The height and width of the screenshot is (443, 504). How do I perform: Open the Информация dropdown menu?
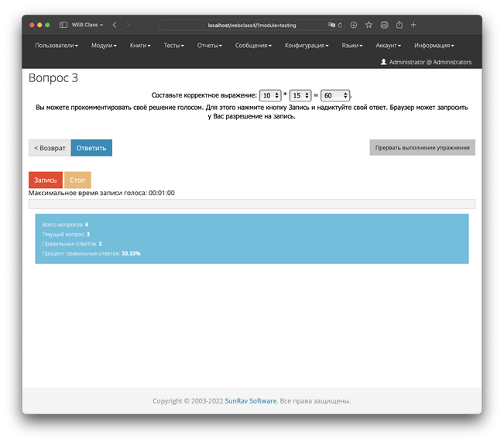click(434, 46)
